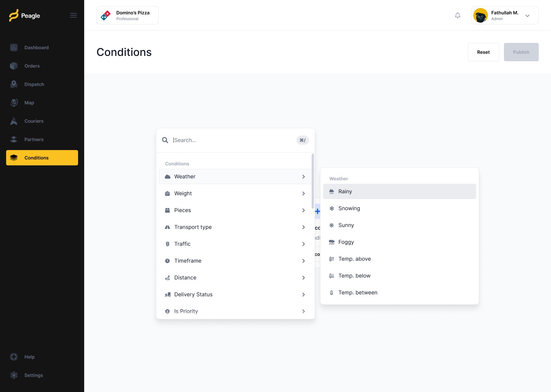The height and width of the screenshot is (392, 551).
Task: Open the user account dropdown chevron
Action: pos(527,16)
